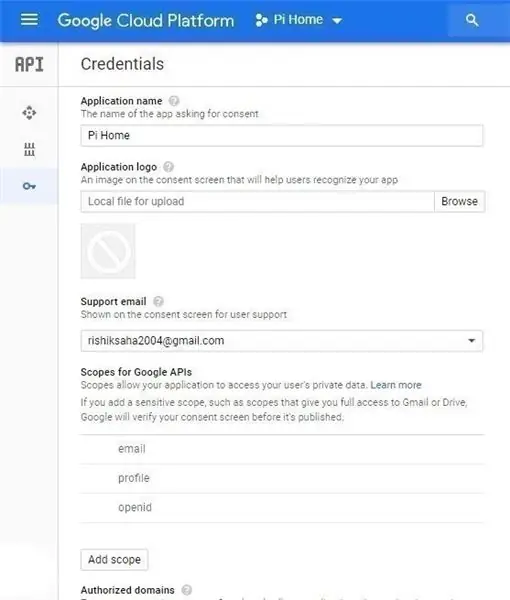Viewport: 510px width, 600px height.
Task: Open the Dashboard sidebar icon
Action: (x=29, y=113)
